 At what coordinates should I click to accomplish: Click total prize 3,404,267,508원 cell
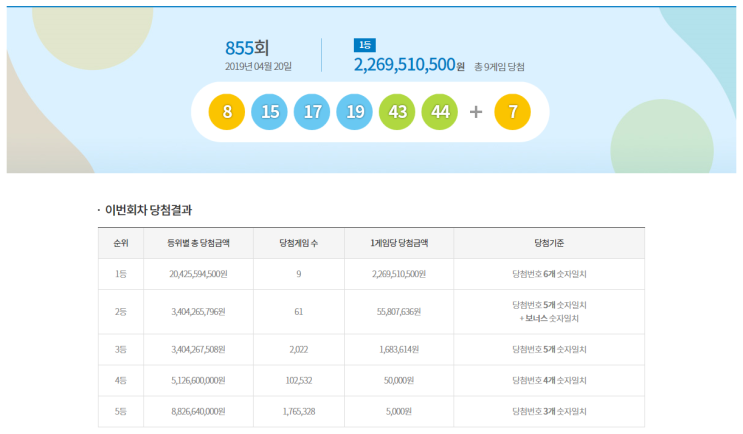coord(199,350)
